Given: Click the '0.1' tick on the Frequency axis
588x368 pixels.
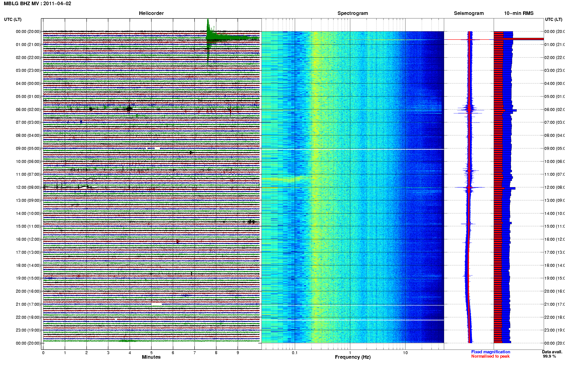Looking at the screenshot, I should pos(295,353).
